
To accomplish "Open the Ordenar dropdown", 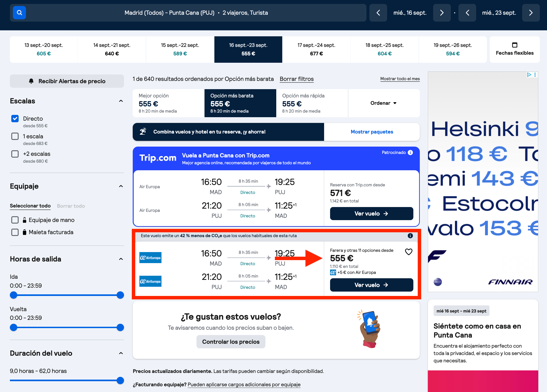I will tap(384, 103).
